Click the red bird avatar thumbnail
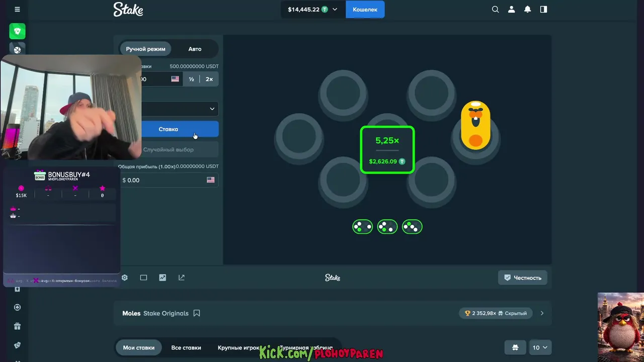 point(621,327)
